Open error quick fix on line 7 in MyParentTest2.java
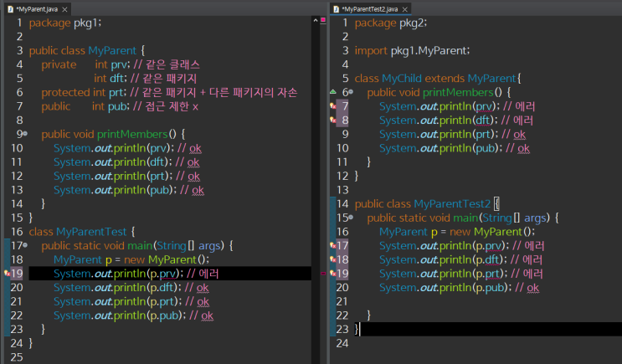The height and width of the screenshot is (364, 622). [333, 106]
